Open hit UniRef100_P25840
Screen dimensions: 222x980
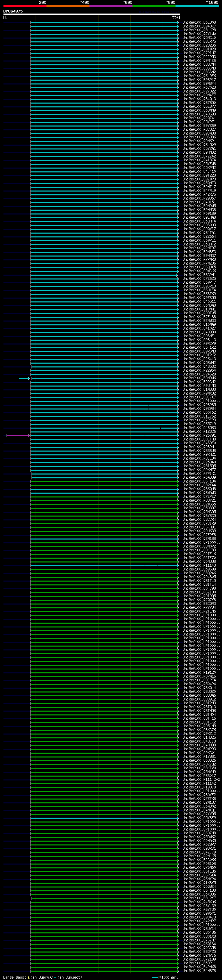[199, 462]
